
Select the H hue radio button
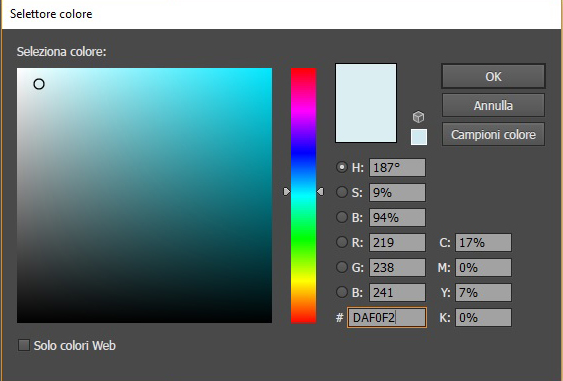click(x=342, y=167)
